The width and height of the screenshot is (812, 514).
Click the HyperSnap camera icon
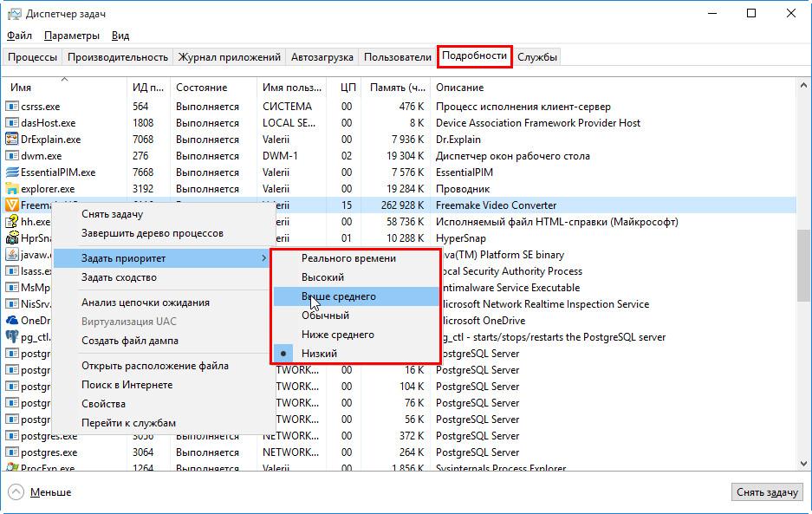coord(12,238)
